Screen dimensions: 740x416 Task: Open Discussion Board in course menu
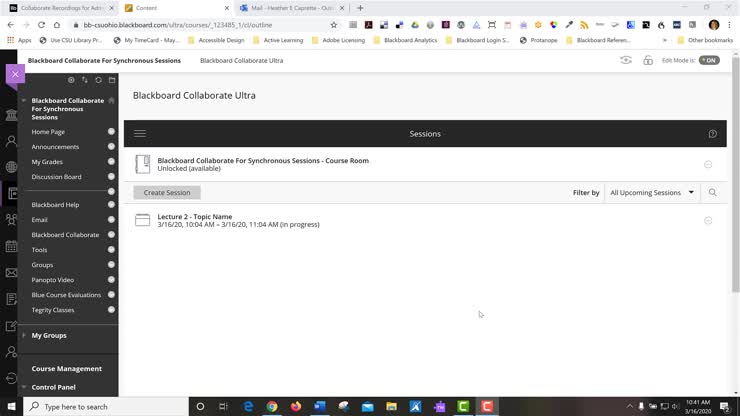[x=57, y=177]
